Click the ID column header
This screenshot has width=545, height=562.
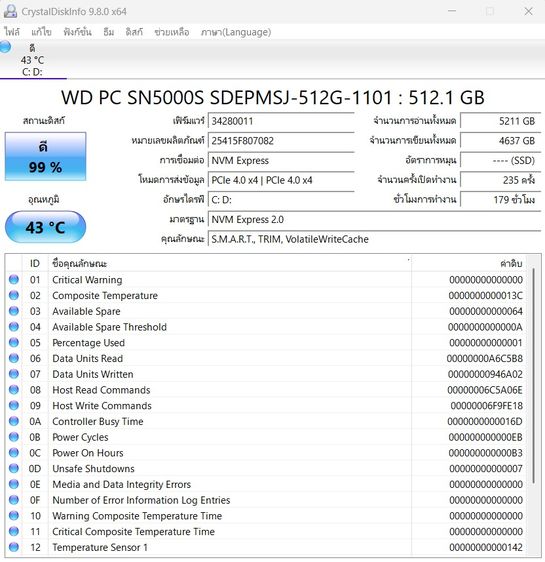(35, 263)
